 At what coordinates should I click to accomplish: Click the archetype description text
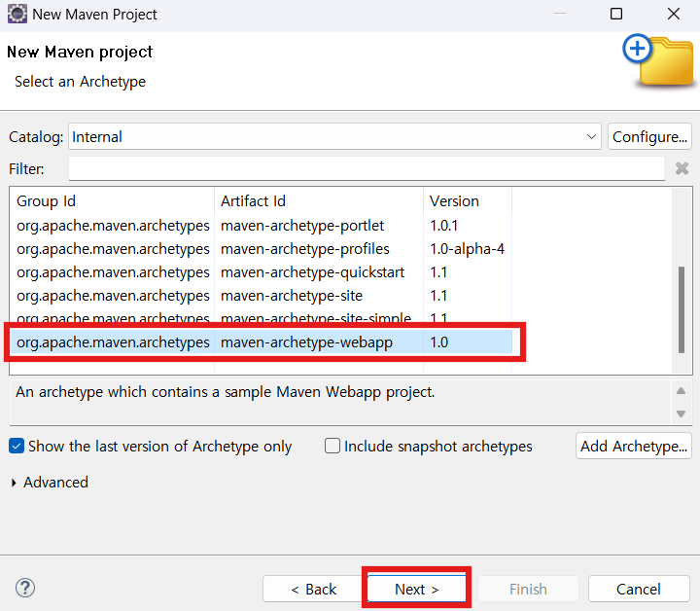pyautogui.click(x=225, y=392)
